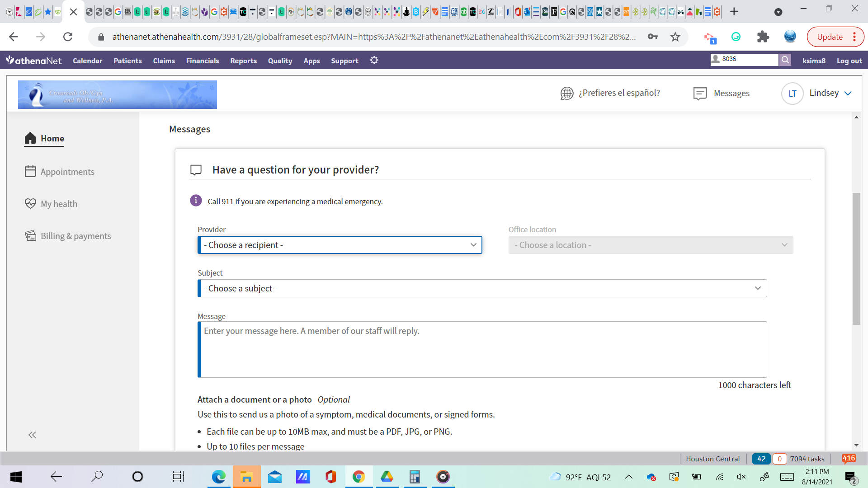This screenshot has height=488, width=868.
Task: Click the Log out link
Action: pyautogui.click(x=849, y=61)
